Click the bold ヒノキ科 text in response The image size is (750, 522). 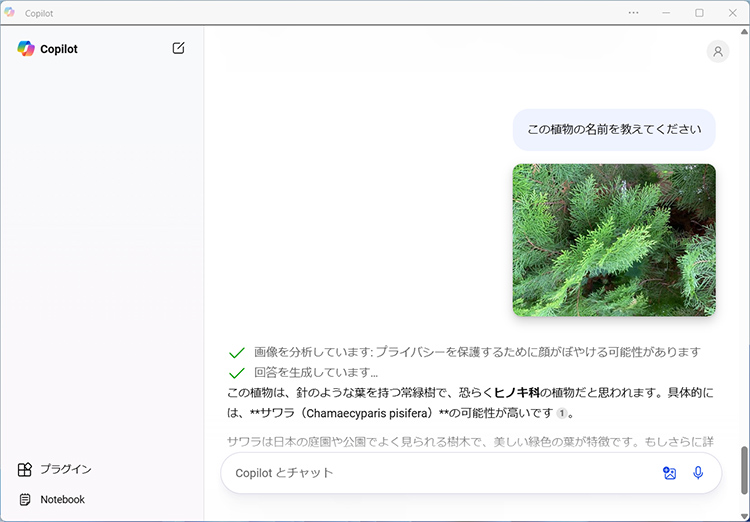click(526, 392)
